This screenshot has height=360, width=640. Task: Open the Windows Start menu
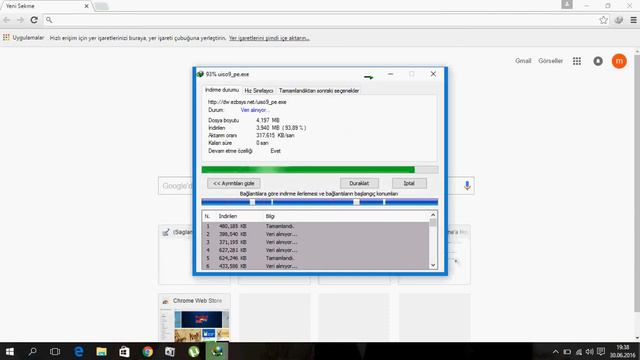(x=10, y=351)
